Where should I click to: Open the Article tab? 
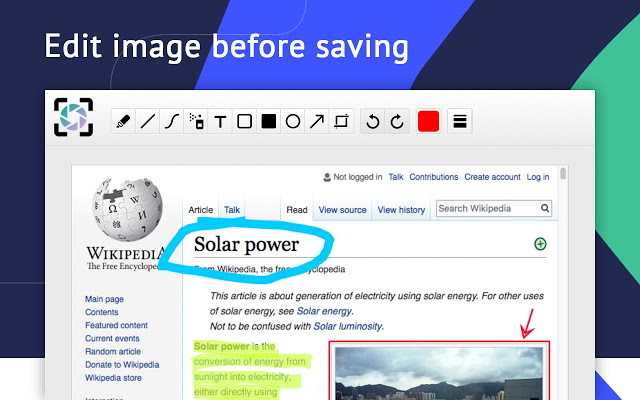click(x=200, y=210)
